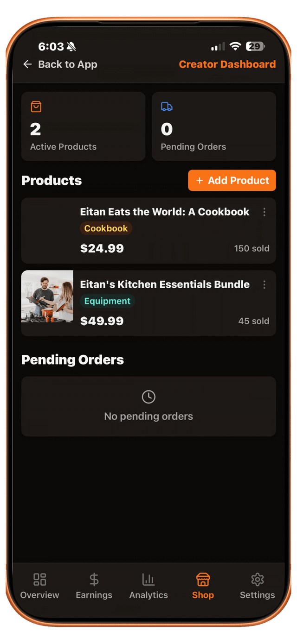
Task: Open options menu for Kitchen Essentials Bundle
Action: coord(265,284)
